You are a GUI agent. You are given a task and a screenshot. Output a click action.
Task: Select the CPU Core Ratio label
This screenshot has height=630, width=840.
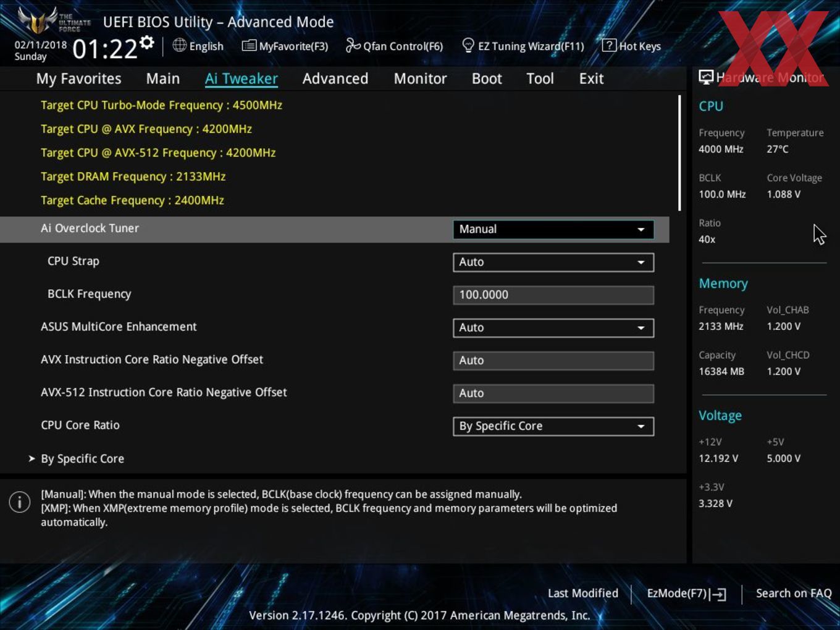tap(80, 425)
